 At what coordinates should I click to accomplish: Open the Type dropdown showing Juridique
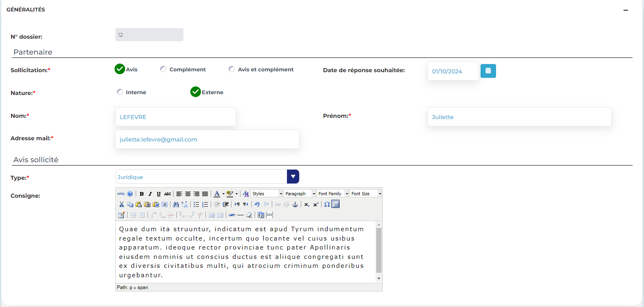pos(293,177)
